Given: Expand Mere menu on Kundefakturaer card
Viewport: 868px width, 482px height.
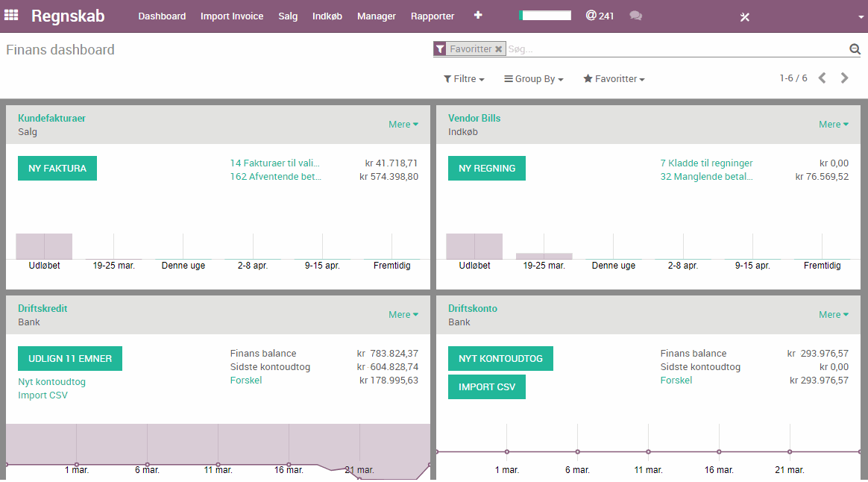Looking at the screenshot, I should click(x=403, y=124).
